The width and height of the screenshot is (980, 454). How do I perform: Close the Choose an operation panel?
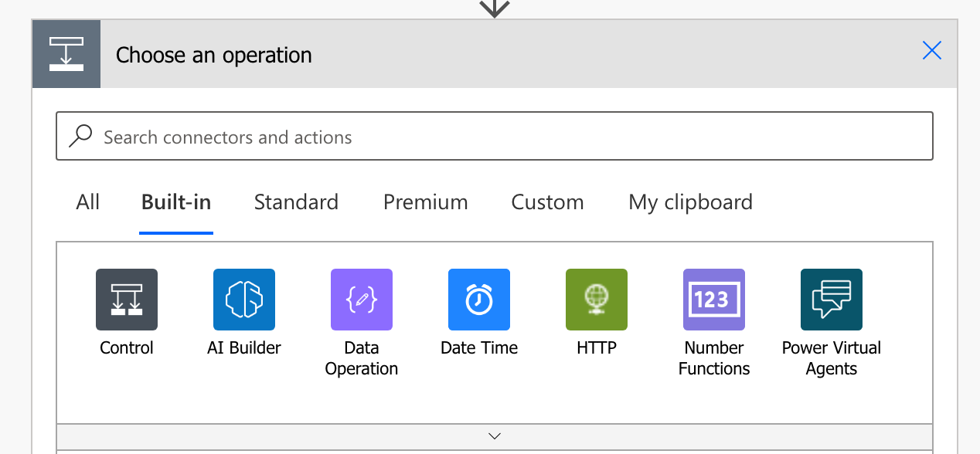(932, 51)
